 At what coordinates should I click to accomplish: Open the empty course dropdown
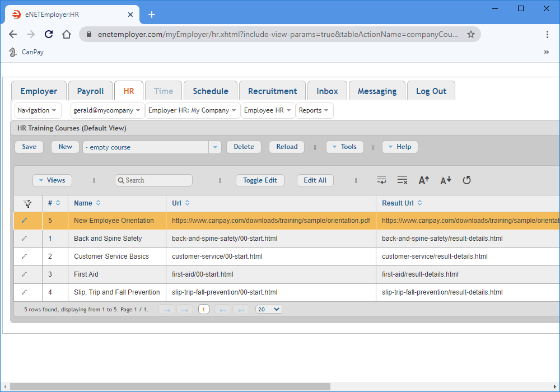click(215, 147)
